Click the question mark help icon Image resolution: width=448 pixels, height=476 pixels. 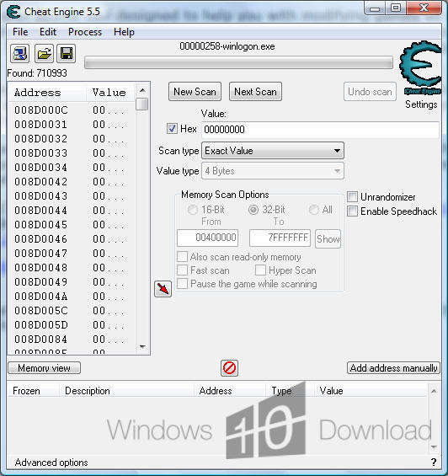pos(434,463)
